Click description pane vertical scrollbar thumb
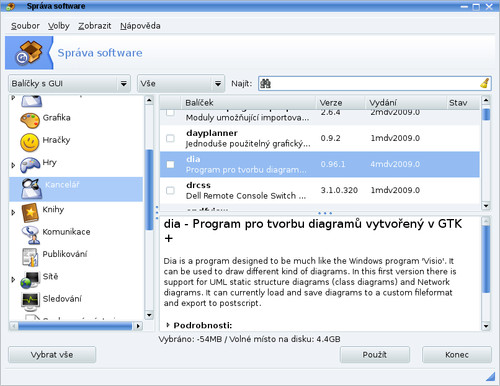 486,259
